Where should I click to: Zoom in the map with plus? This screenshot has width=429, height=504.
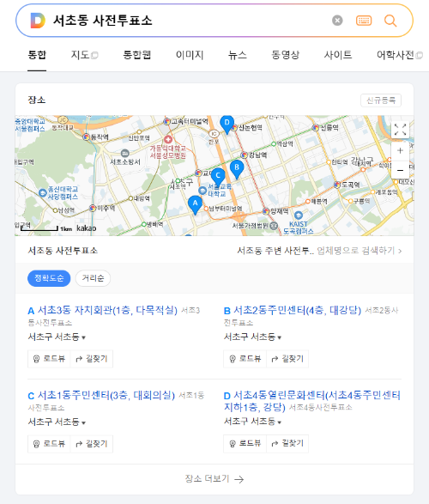(400, 150)
